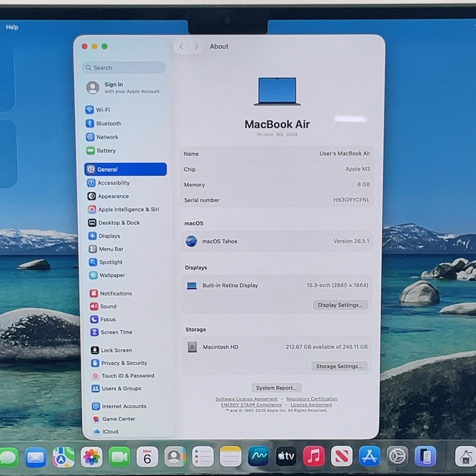
Task: Open Wi-Fi settings in sidebar
Action: coord(98,110)
